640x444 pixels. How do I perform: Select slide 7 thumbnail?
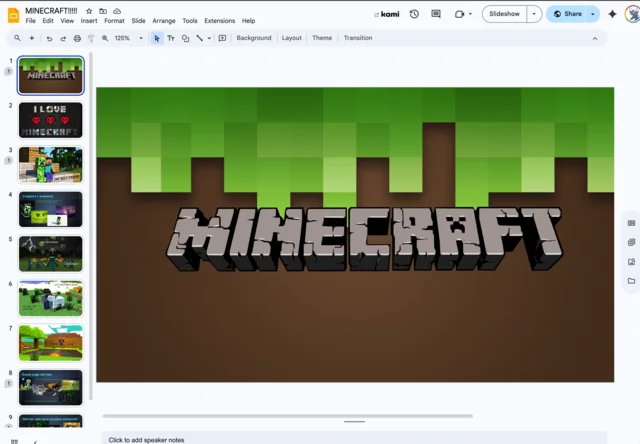pos(51,342)
